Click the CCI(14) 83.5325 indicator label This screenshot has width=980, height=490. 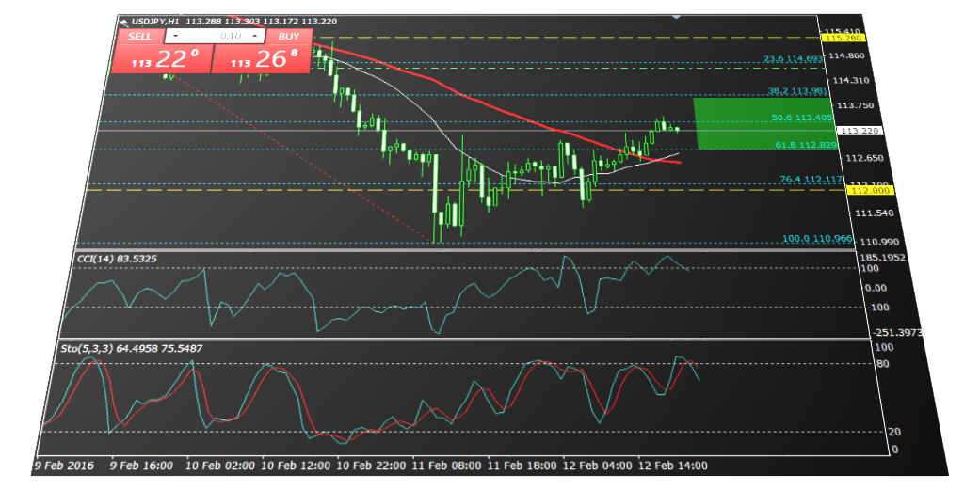pos(117,259)
